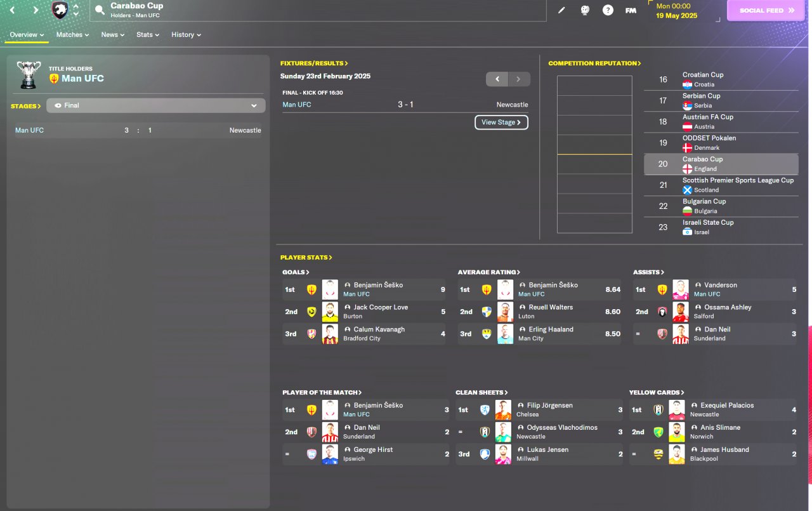Open the FM menu icon

point(631,10)
